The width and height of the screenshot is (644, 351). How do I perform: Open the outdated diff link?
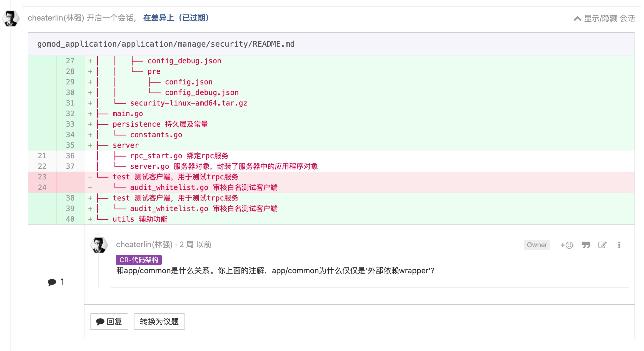tap(176, 18)
